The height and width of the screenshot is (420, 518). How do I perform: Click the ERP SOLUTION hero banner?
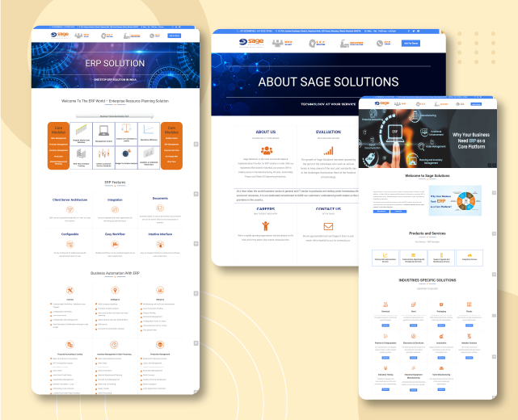[x=116, y=65]
